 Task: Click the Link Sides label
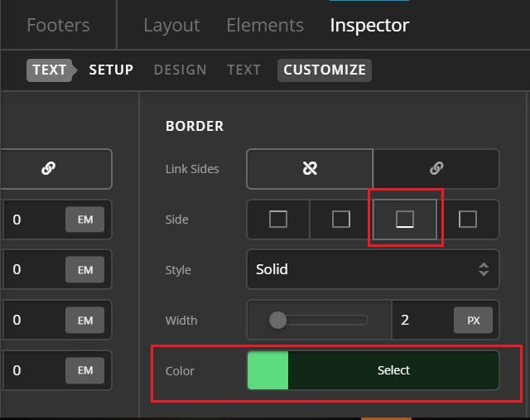[192, 169]
